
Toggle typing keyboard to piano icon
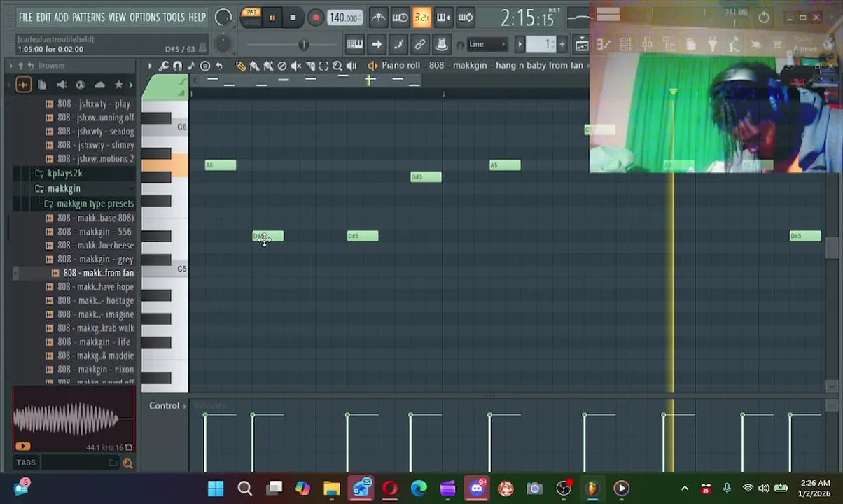click(355, 45)
